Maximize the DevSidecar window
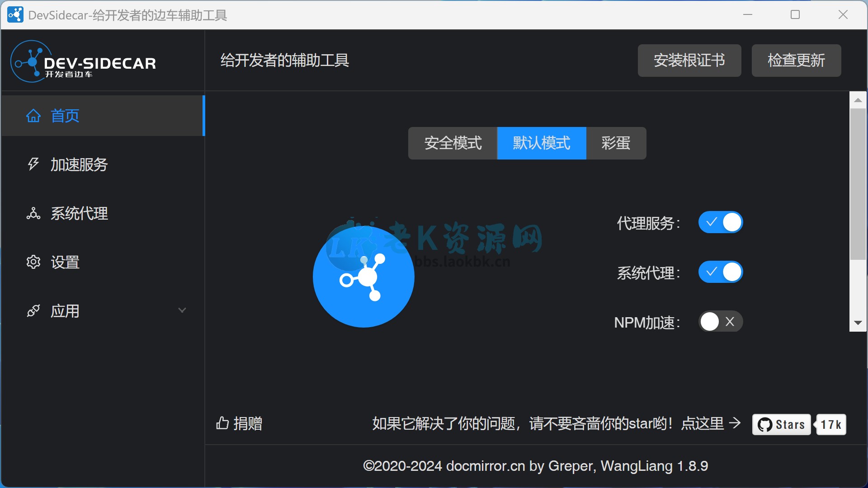Viewport: 868px width, 488px height. tap(795, 15)
